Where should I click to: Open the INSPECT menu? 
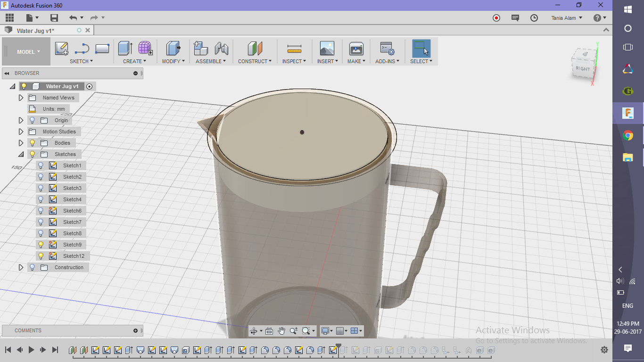pos(294,61)
